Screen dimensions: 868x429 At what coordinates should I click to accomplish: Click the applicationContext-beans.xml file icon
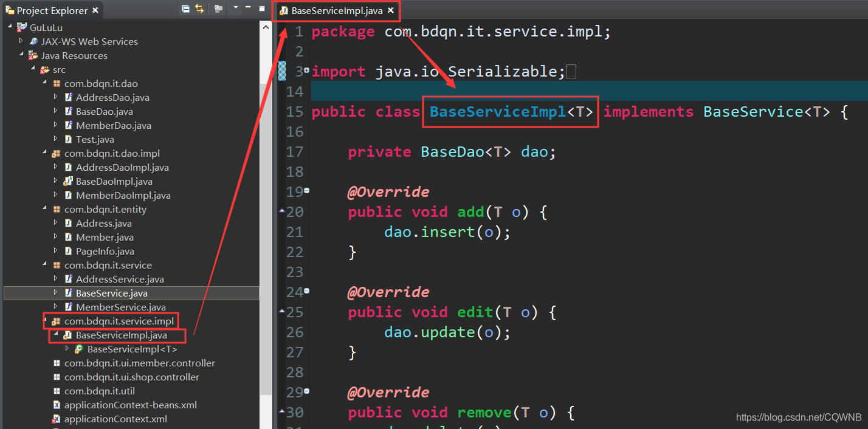57,405
